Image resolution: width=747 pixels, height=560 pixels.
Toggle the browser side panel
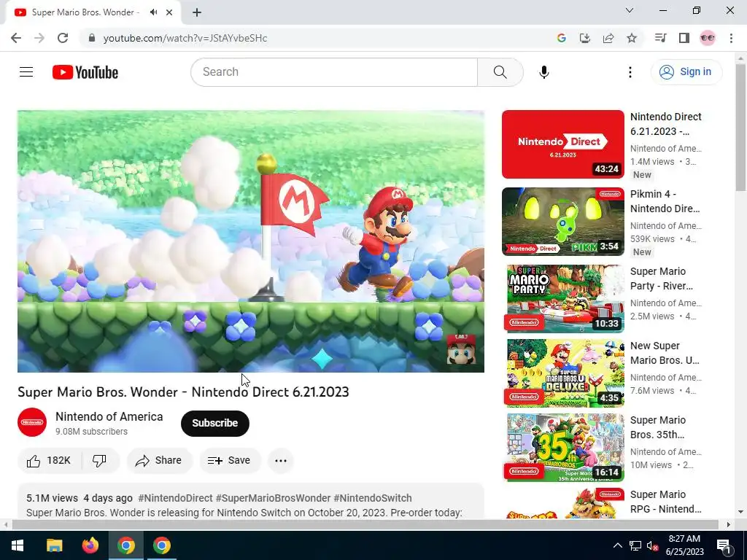(x=684, y=38)
